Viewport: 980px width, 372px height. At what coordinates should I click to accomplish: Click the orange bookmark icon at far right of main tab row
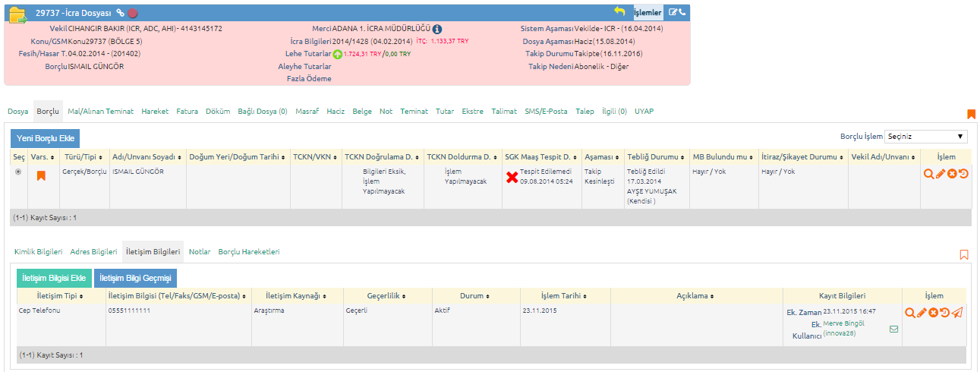pyautogui.click(x=971, y=115)
